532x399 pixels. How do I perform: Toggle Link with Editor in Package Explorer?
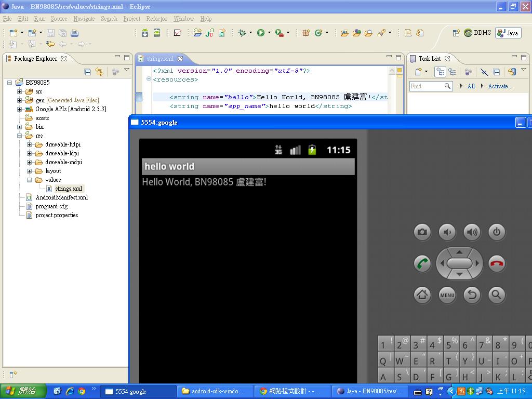tap(99, 72)
